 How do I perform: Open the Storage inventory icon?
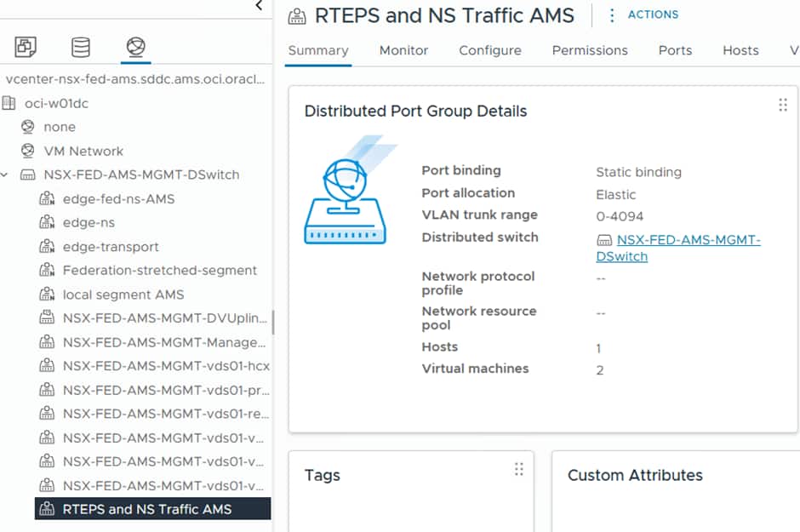pos(81,47)
